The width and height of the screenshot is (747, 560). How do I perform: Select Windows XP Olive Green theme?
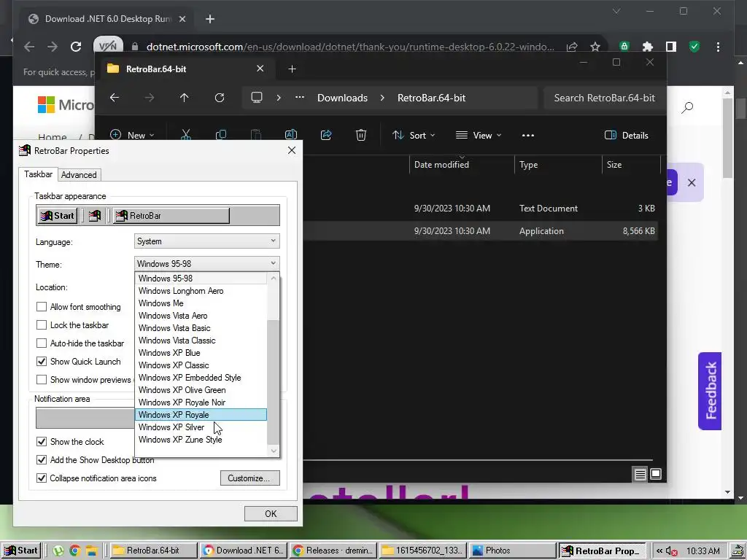point(201,390)
